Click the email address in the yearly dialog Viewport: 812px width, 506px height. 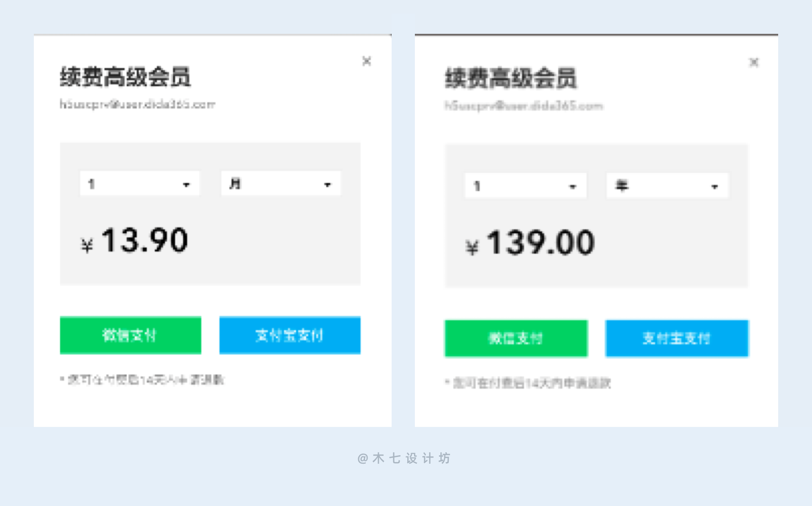524,106
